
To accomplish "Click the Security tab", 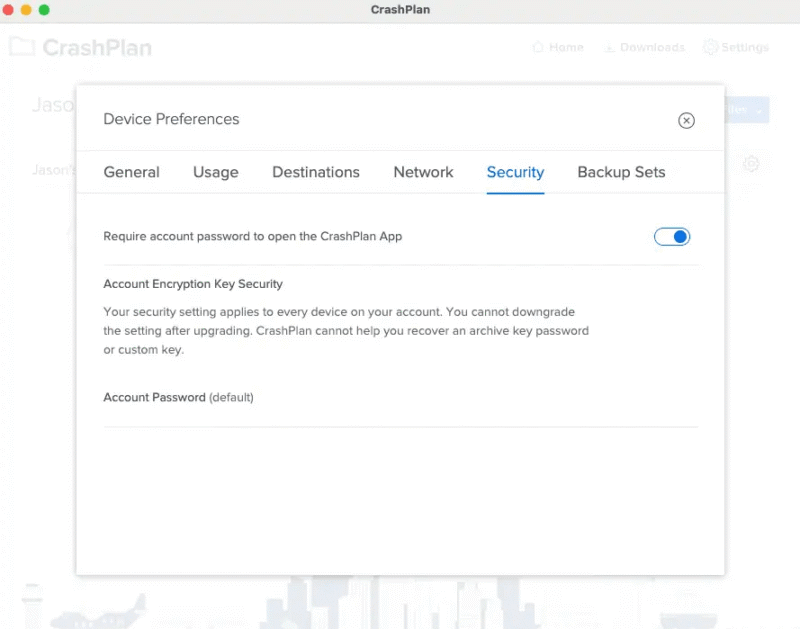I will pyautogui.click(x=515, y=172).
